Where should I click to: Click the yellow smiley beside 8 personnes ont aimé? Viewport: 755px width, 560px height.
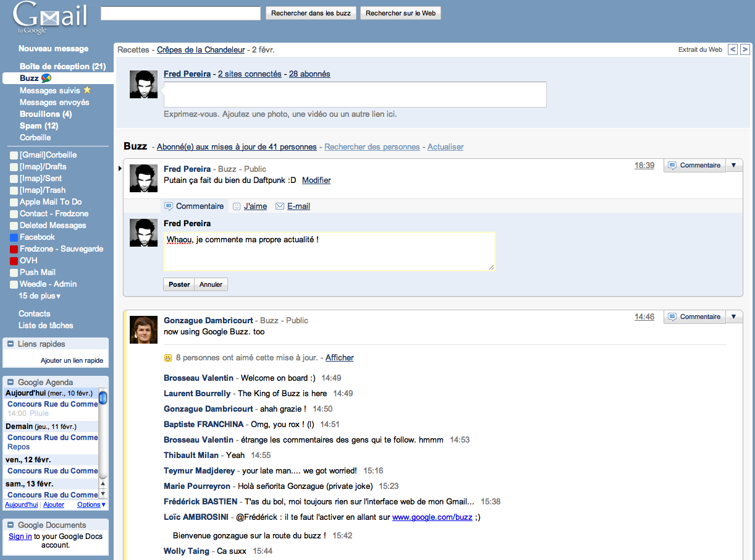click(x=167, y=358)
